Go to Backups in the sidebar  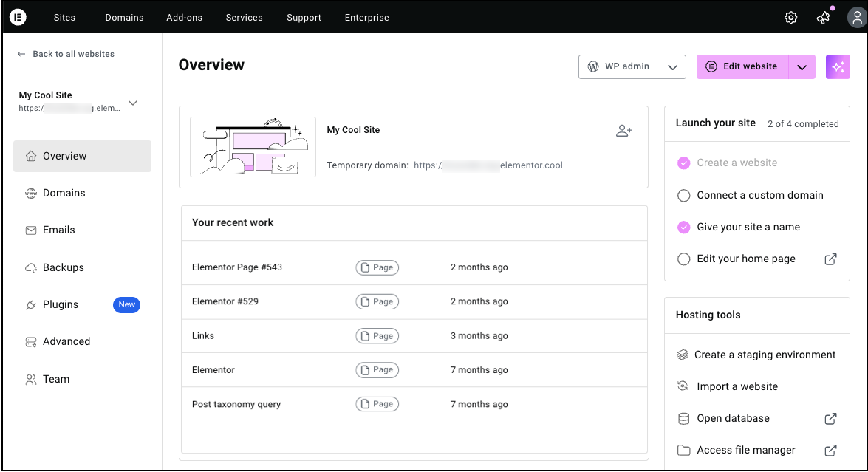63,267
